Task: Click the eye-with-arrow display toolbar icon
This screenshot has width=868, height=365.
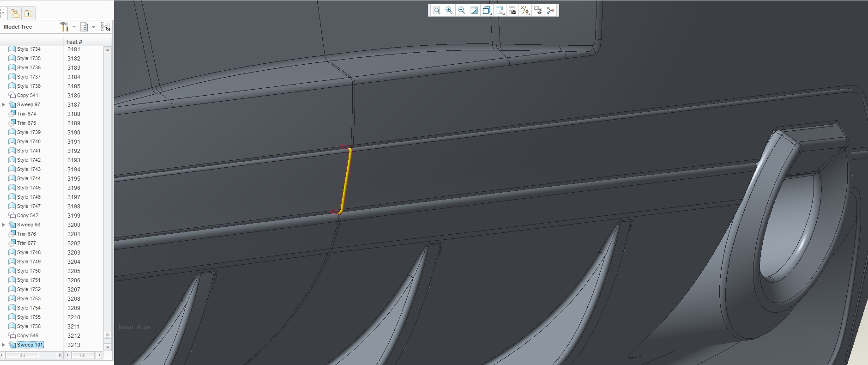Action: pyautogui.click(x=537, y=10)
